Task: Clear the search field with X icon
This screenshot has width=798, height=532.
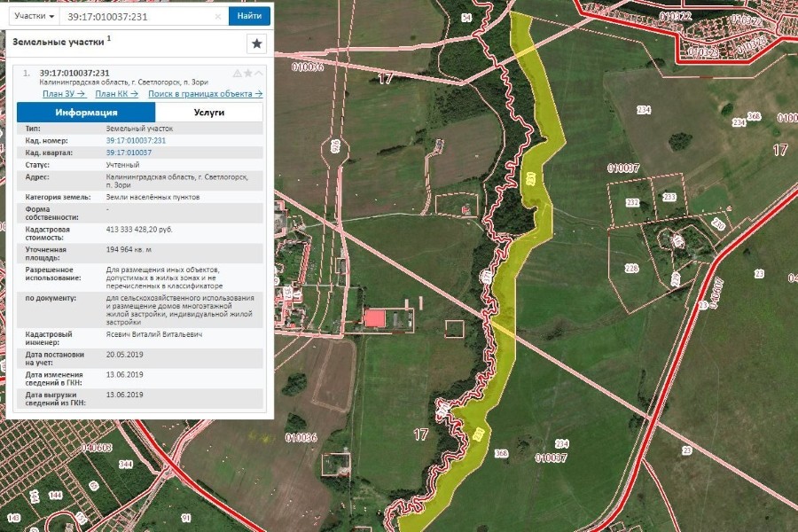Action: [x=219, y=16]
